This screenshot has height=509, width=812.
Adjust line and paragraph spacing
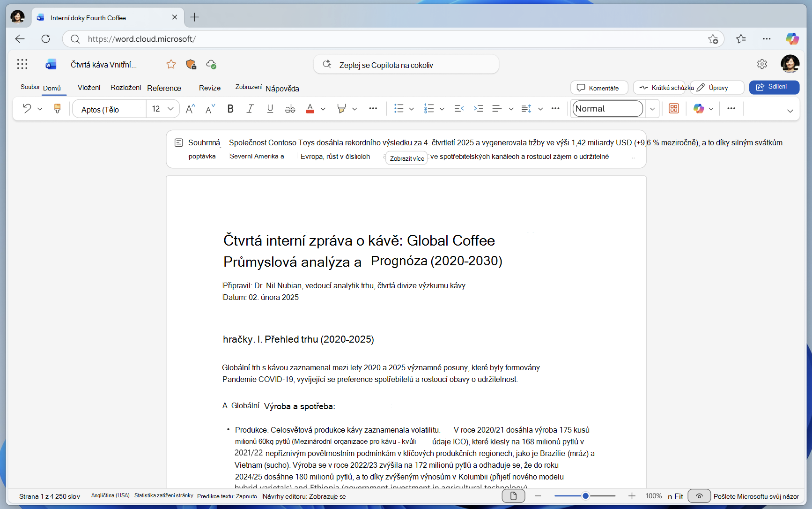coord(526,109)
